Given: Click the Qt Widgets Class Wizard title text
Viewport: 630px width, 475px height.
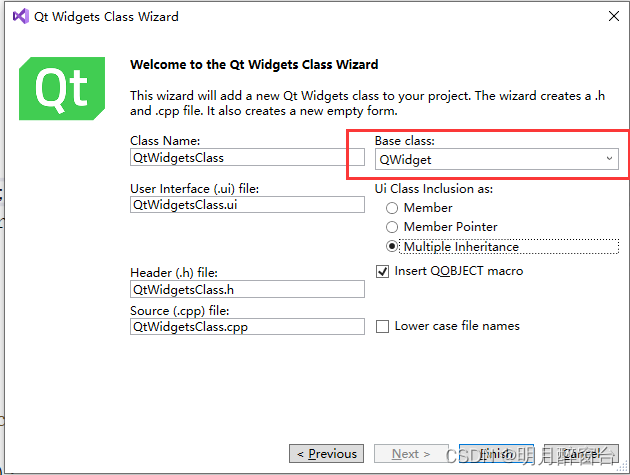Looking at the screenshot, I should pyautogui.click(x=106, y=16).
